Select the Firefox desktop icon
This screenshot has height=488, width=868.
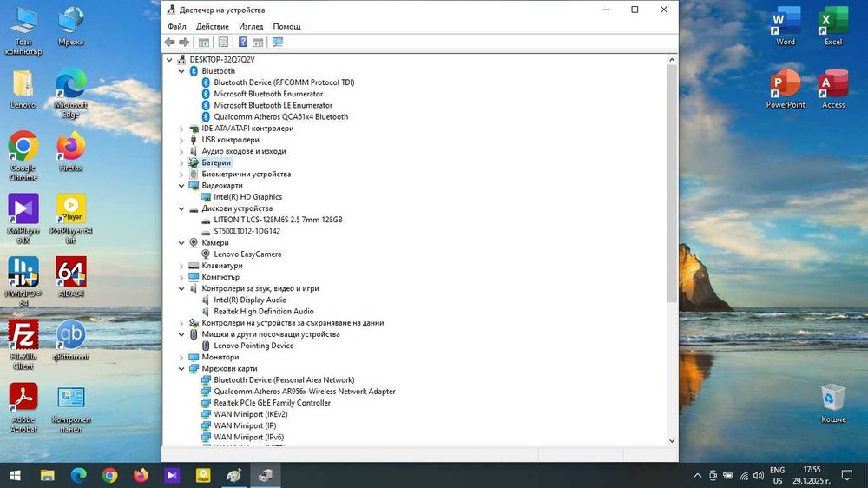pos(71,152)
